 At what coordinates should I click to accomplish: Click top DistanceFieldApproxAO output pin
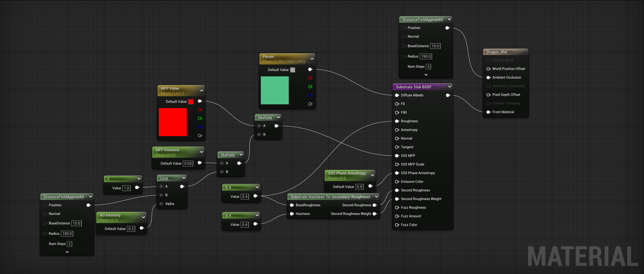pyautogui.click(x=448, y=28)
